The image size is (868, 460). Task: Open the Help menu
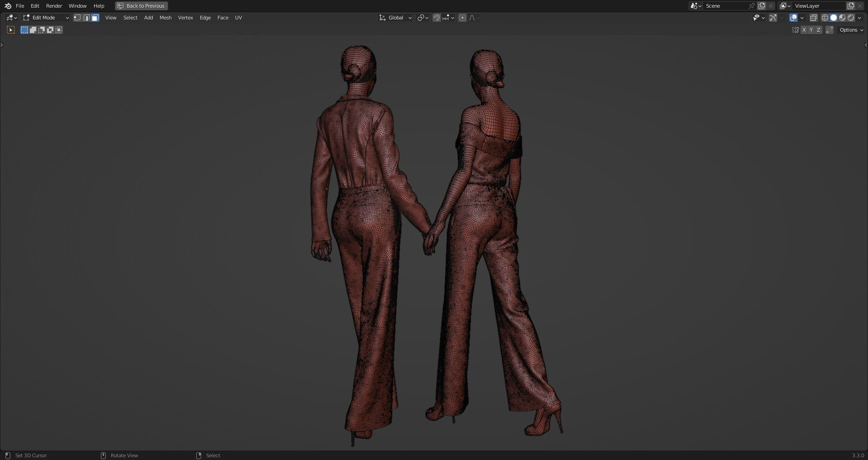click(99, 6)
